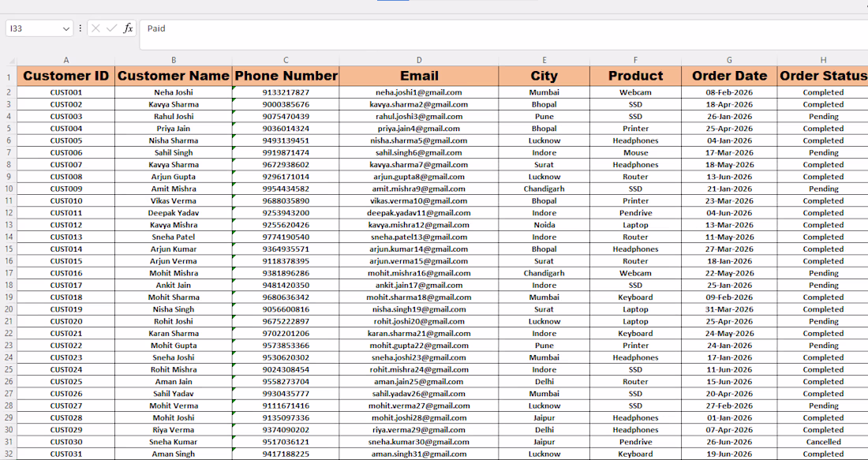This screenshot has width=868, height=460.
Task: Select row 1 header number
Action: [x=9, y=77]
